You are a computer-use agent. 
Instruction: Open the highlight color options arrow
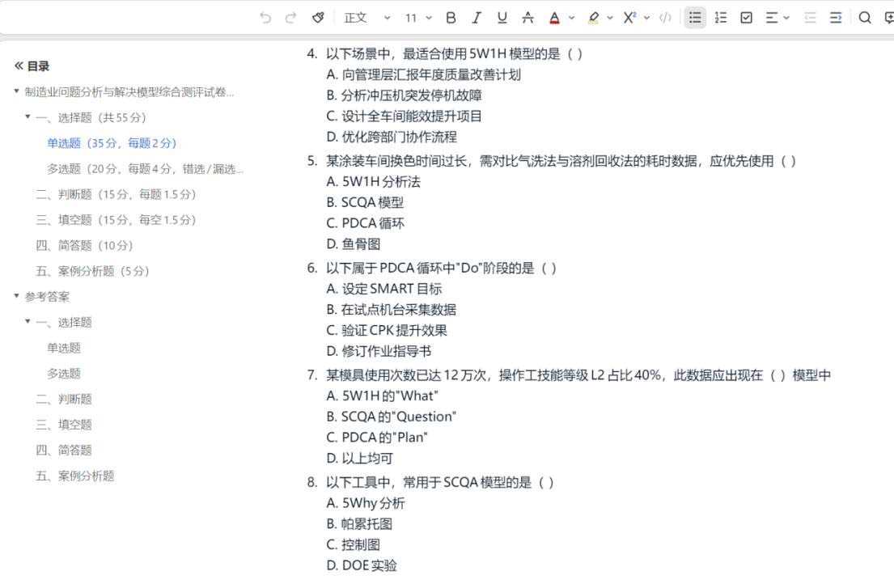coord(610,18)
